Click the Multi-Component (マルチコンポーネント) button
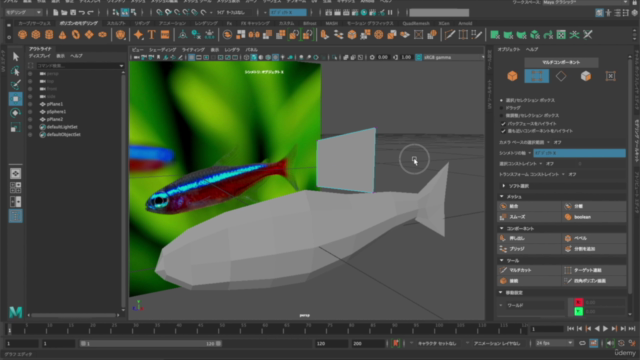The image size is (640, 360). click(x=561, y=62)
